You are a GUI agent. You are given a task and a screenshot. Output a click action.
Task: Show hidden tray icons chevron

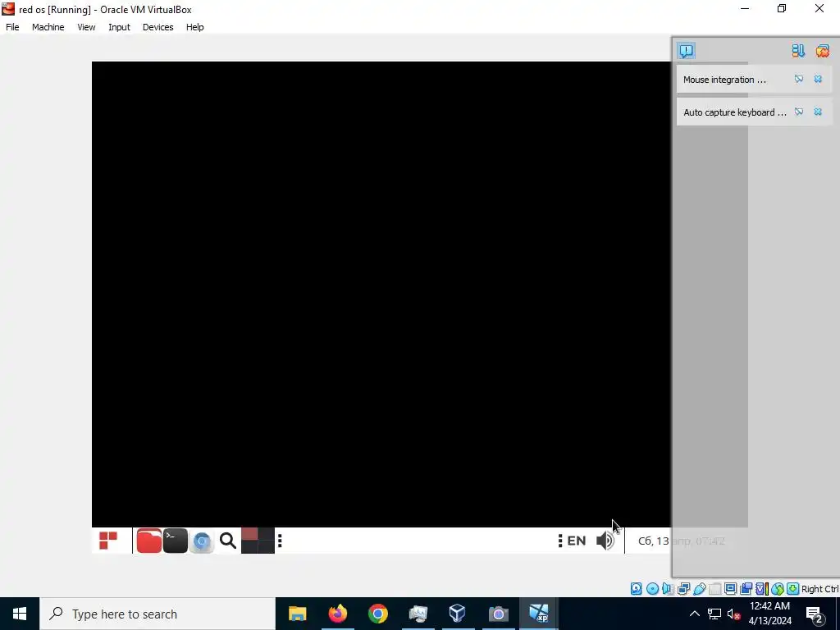point(694,614)
